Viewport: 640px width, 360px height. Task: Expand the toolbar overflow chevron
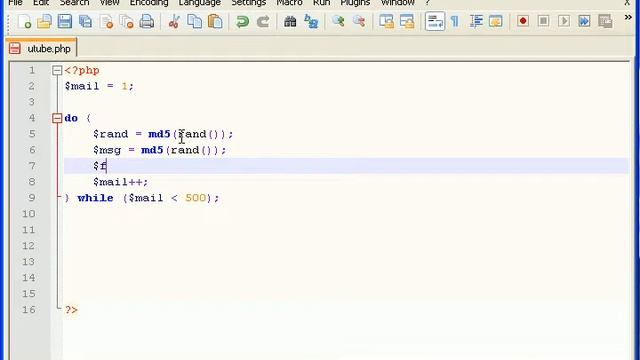(628, 17)
